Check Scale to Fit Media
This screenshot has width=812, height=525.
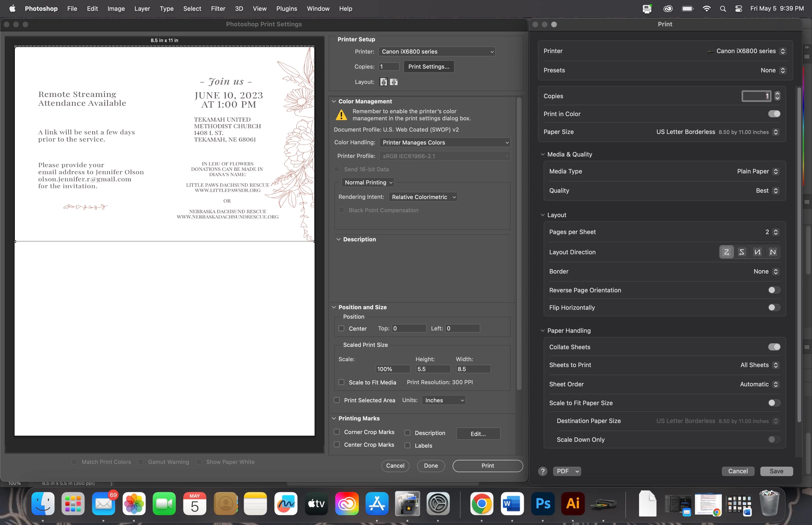click(x=341, y=382)
